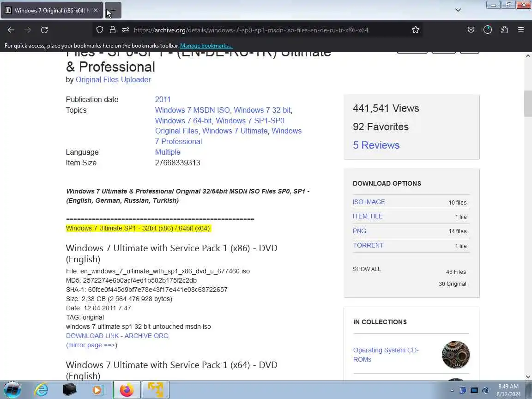The image size is (532, 399).
Task: Open the 5 Reviews link
Action: pyautogui.click(x=376, y=145)
